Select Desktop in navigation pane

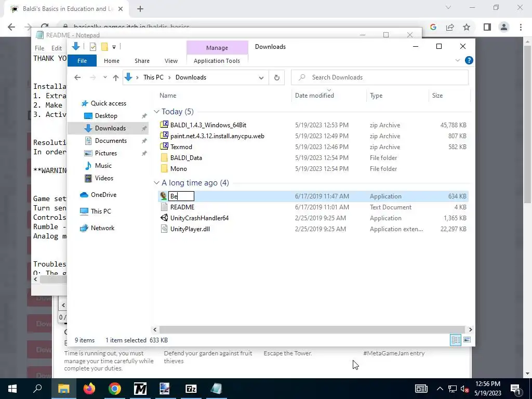click(106, 116)
